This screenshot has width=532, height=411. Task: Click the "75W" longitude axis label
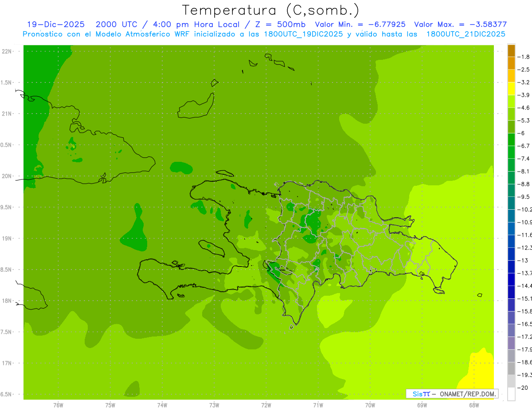point(110,405)
